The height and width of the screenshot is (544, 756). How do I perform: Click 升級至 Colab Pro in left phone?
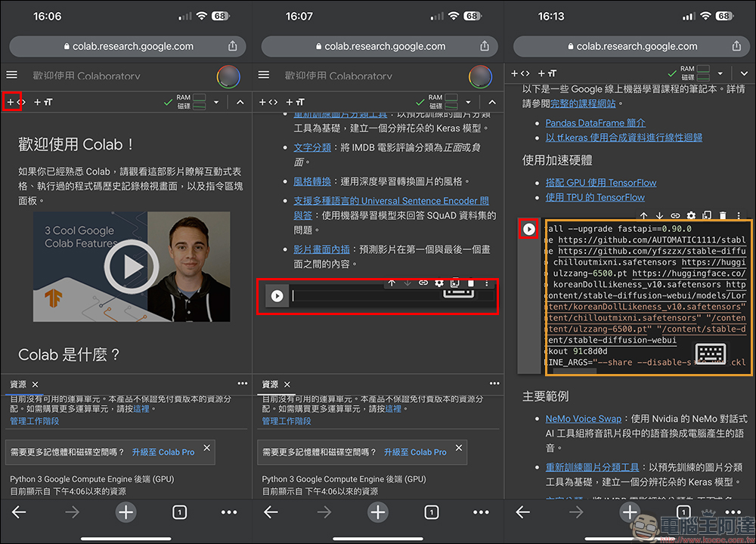pyautogui.click(x=163, y=453)
